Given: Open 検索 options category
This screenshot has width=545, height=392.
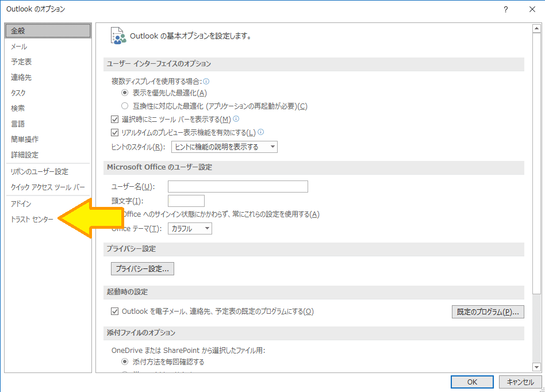Looking at the screenshot, I should point(48,108).
